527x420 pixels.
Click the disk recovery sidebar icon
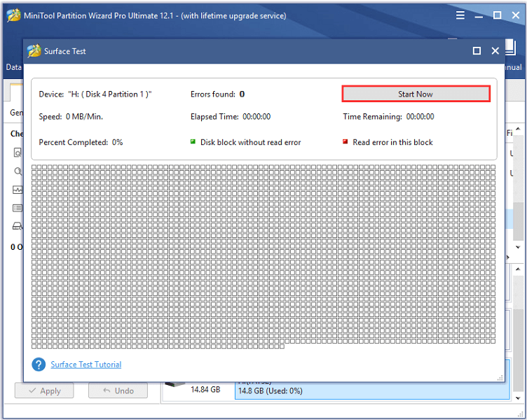tap(18, 226)
